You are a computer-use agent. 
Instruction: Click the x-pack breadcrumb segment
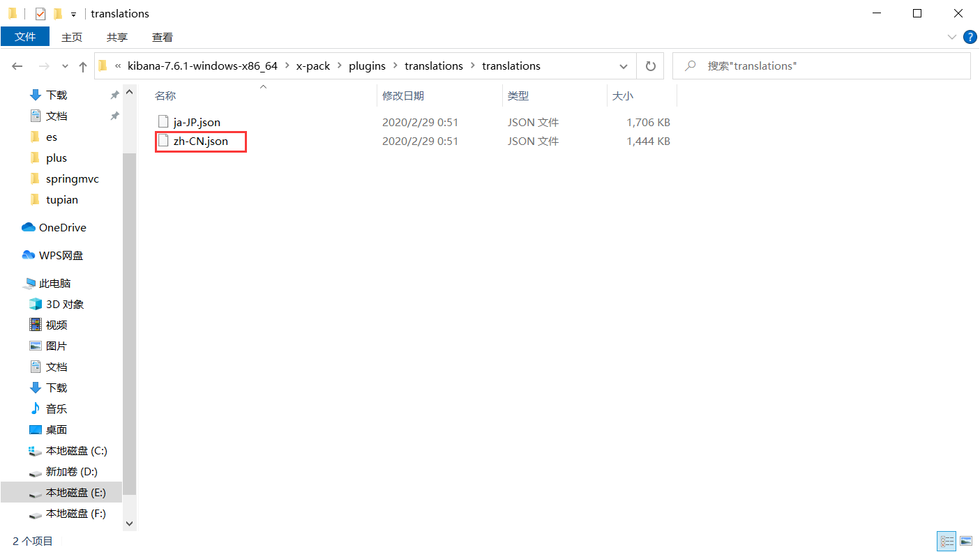click(x=313, y=66)
